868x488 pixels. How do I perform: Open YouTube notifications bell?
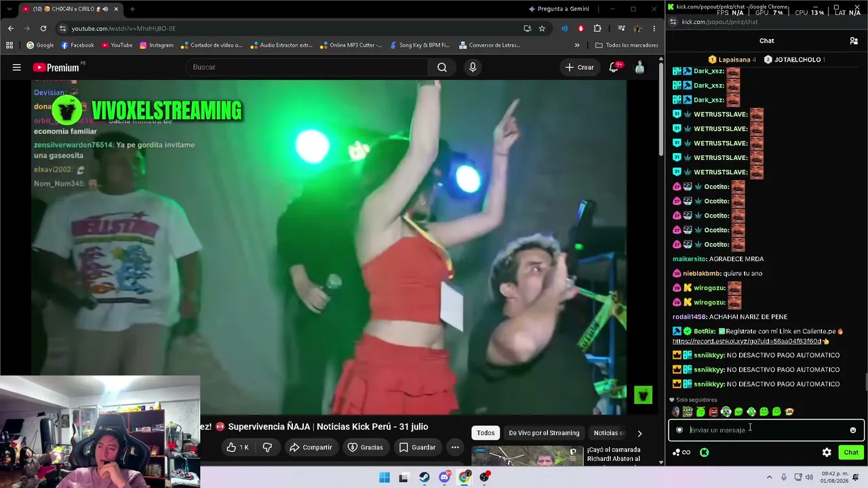click(x=614, y=67)
